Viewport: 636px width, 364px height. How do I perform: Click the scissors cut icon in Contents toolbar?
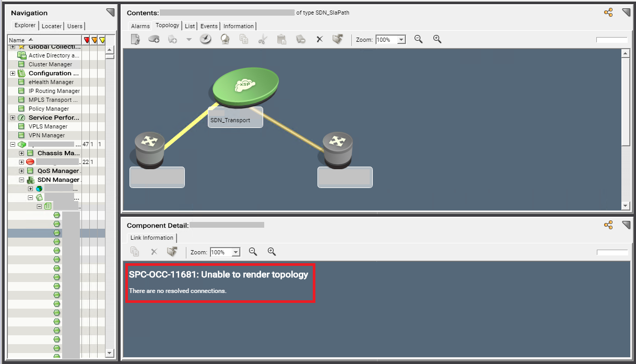tap(263, 39)
